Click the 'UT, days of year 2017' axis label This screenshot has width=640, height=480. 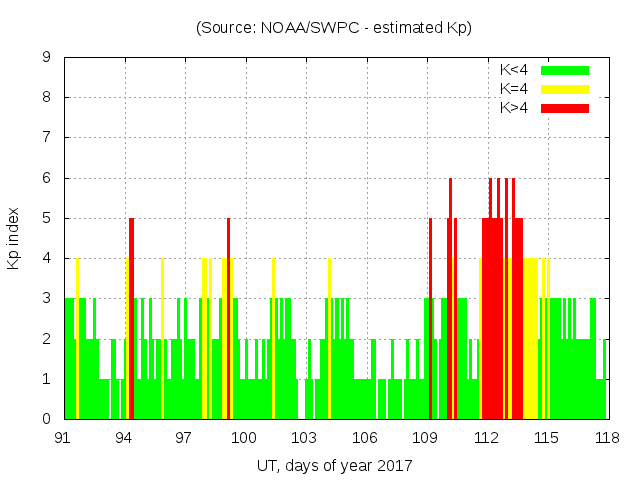334,465
